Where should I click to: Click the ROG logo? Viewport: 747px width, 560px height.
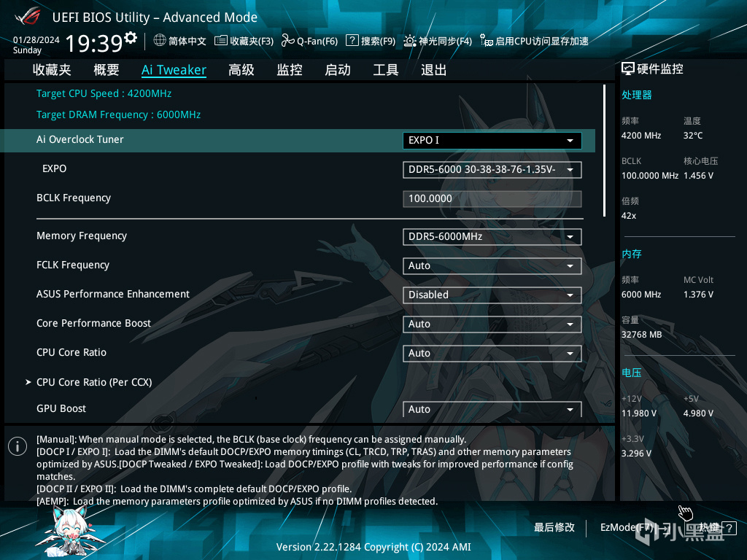[x=28, y=17]
